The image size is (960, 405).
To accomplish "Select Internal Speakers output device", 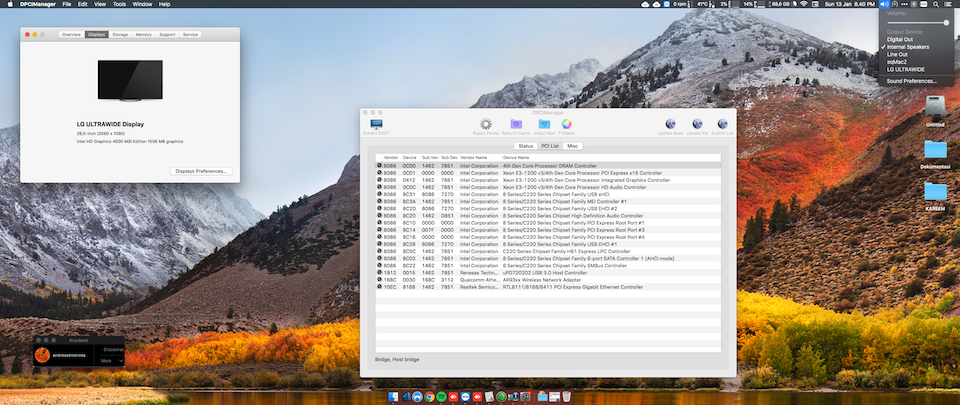I will 908,47.
